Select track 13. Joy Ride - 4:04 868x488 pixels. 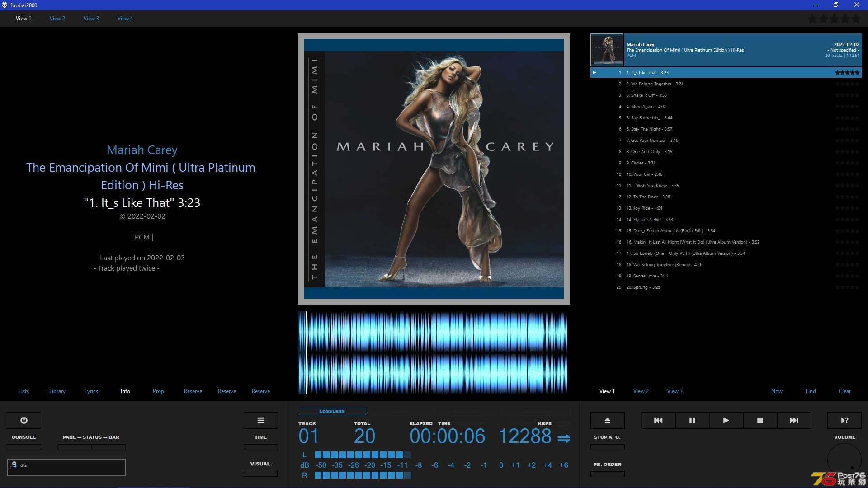coord(726,208)
